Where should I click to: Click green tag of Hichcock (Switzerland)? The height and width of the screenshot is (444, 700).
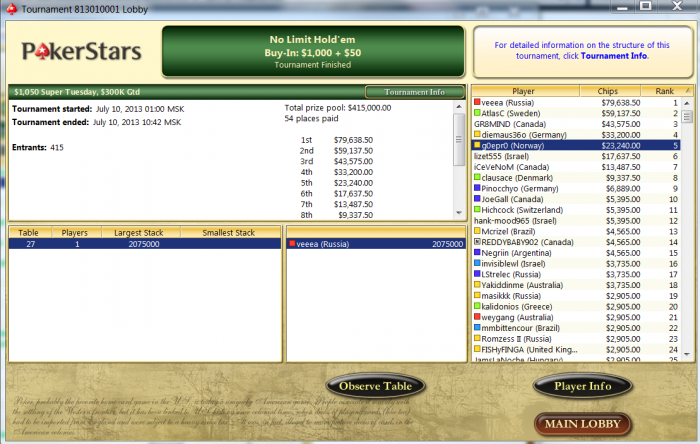pyautogui.click(x=477, y=209)
